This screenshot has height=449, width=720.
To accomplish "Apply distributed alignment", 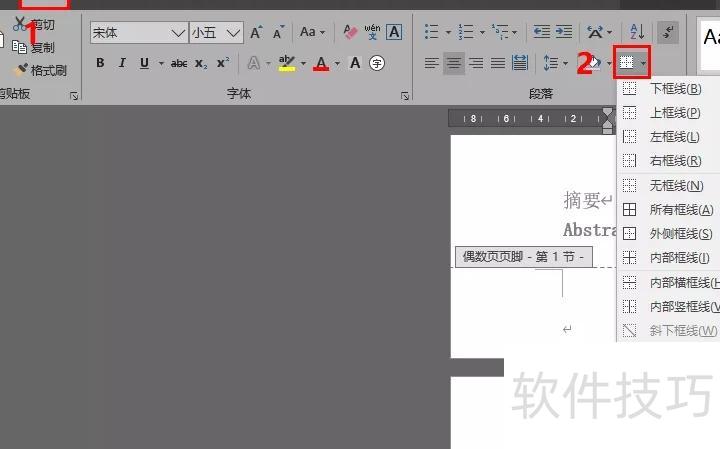I will click(x=520, y=63).
